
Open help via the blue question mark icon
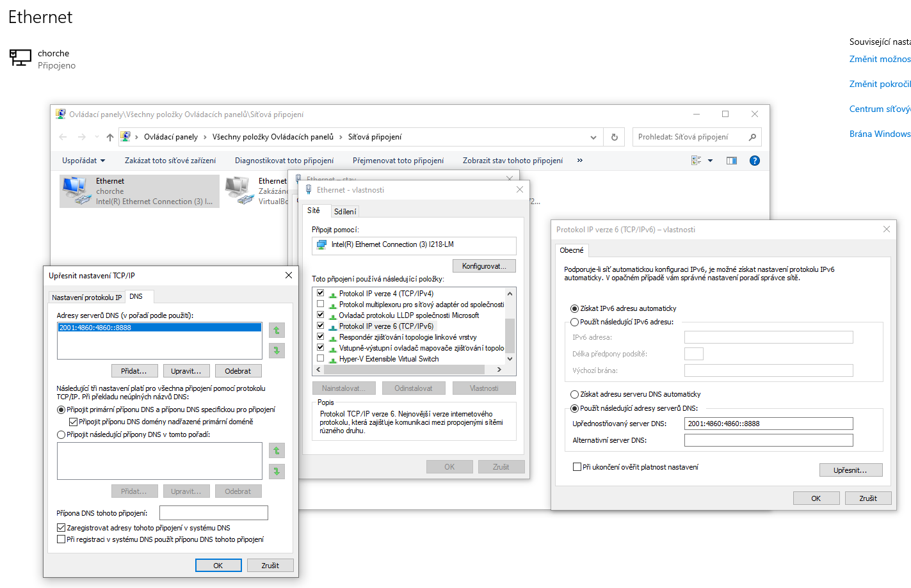[754, 160]
